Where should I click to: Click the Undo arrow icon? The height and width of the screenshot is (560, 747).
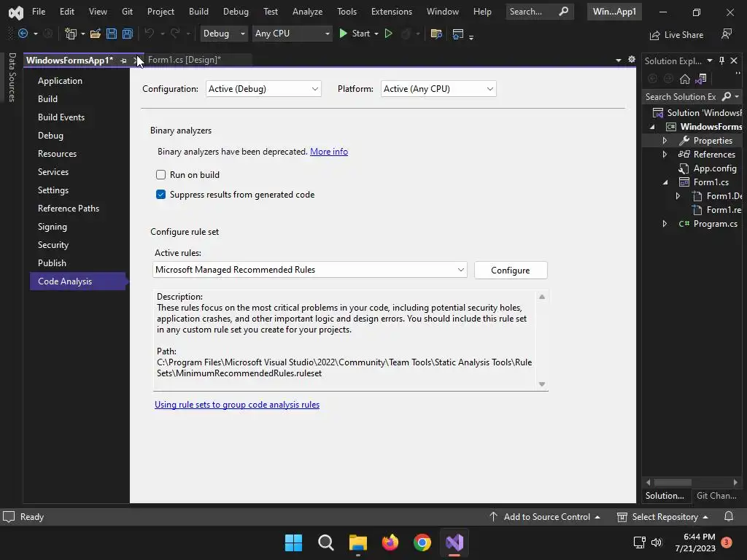pos(149,34)
